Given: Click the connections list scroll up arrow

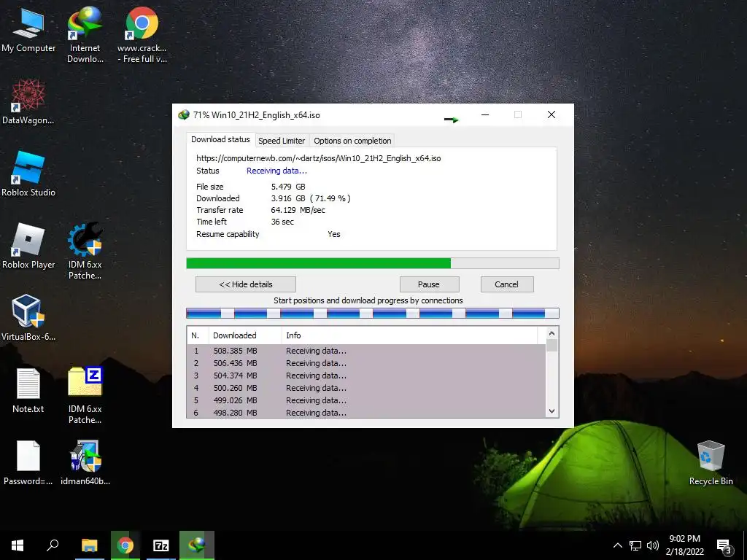Looking at the screenshot, I should coord(551,333).
